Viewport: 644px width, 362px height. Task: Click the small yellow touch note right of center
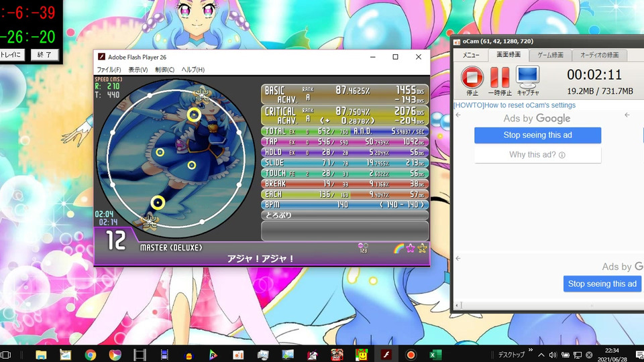[x=191, y=165]
